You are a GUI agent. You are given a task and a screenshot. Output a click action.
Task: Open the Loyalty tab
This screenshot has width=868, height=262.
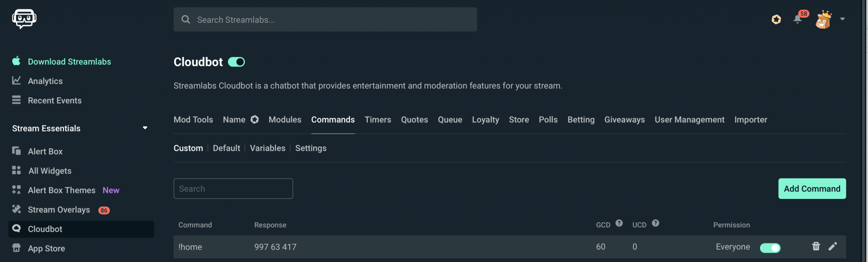[485, 120]
